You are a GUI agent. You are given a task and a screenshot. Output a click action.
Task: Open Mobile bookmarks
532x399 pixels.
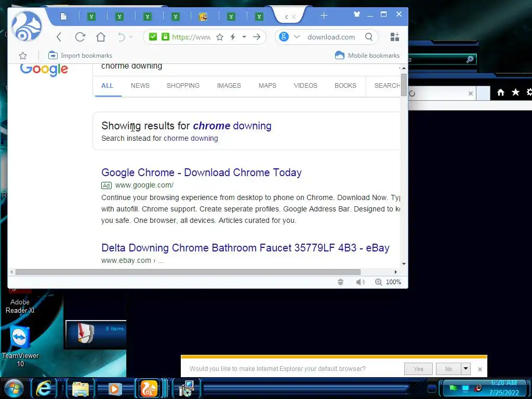(367, 55)
